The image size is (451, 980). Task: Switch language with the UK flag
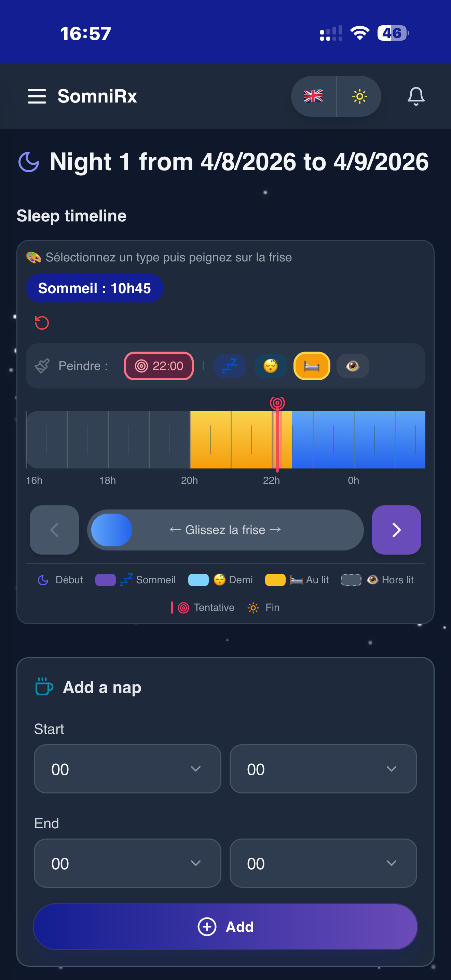[x=313, y=96]
